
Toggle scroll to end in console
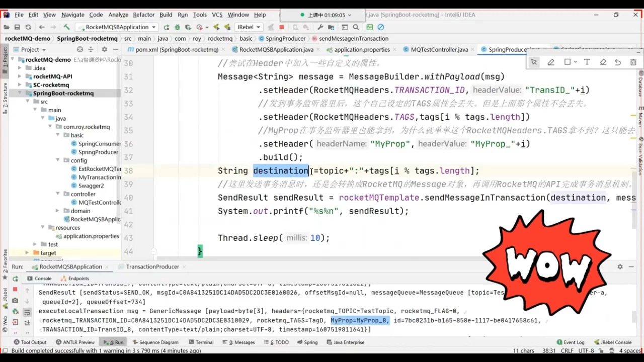pyautogui.click(x=27, y=322)
